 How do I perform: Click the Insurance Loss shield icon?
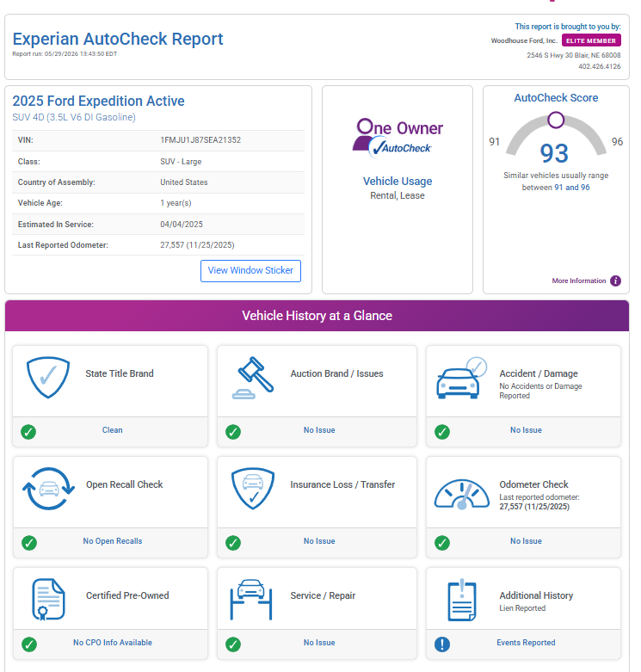pyautogui.click(x=253, y=488)
